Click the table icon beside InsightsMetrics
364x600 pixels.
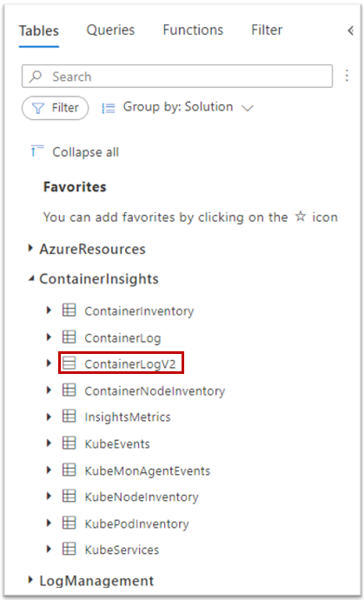[x=69, y=416]
